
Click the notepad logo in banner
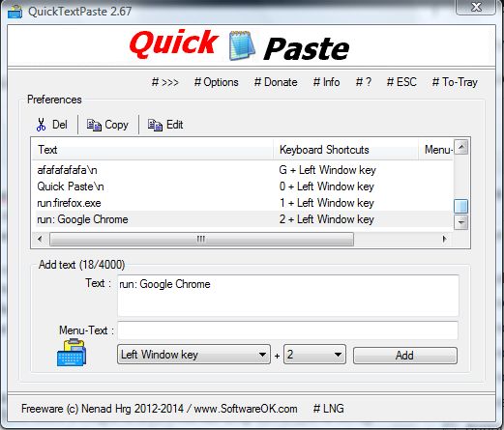coord(242,45)
